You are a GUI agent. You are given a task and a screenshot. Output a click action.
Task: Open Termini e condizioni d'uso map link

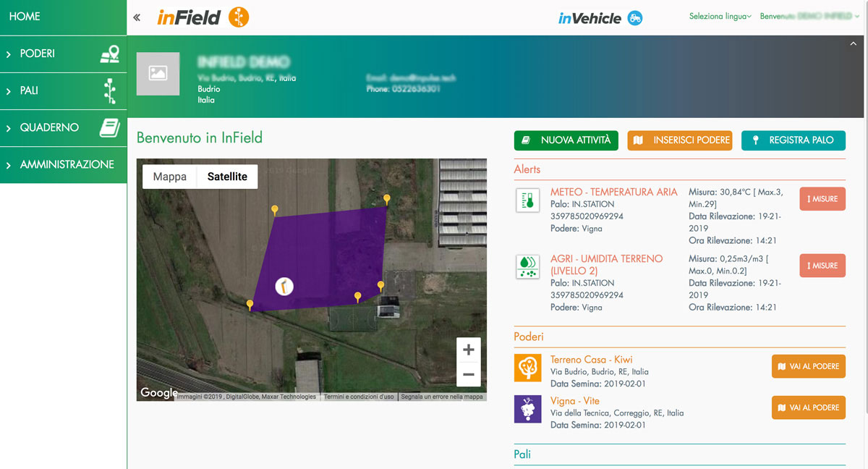(x=359, y=397)
